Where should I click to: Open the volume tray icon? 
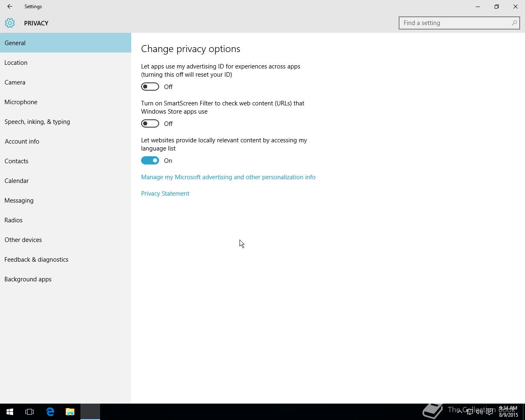pos(479,412)
